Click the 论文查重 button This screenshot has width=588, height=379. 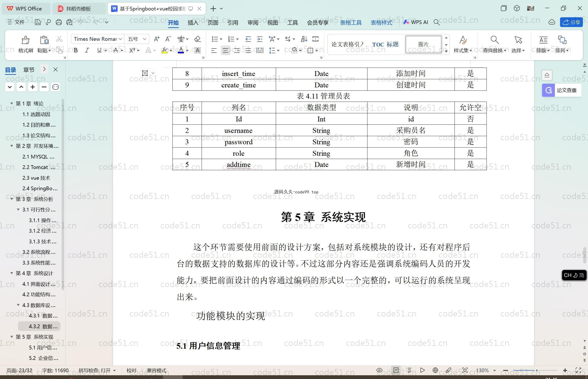pos(562,90)
